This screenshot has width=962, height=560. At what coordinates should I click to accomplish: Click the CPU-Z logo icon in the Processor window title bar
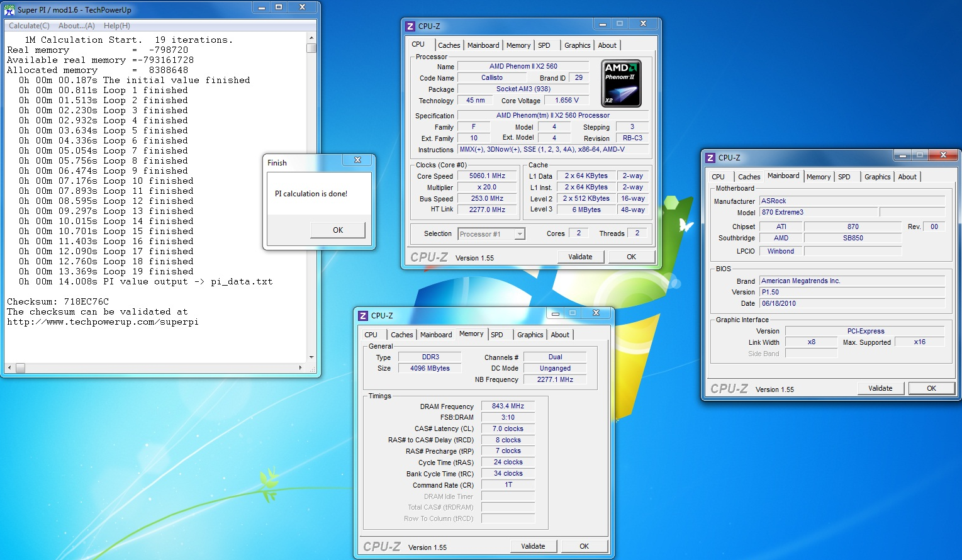point(410,26)
